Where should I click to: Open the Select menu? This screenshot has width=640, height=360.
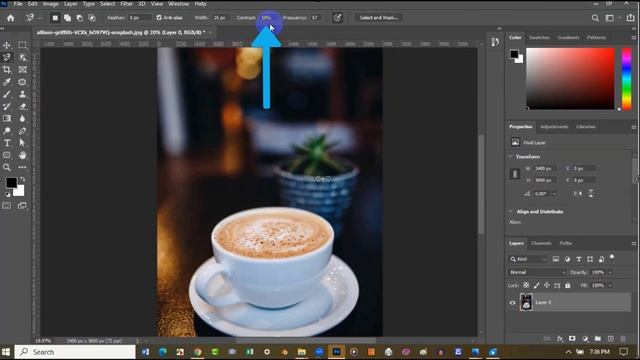click(x=107, y=4)
